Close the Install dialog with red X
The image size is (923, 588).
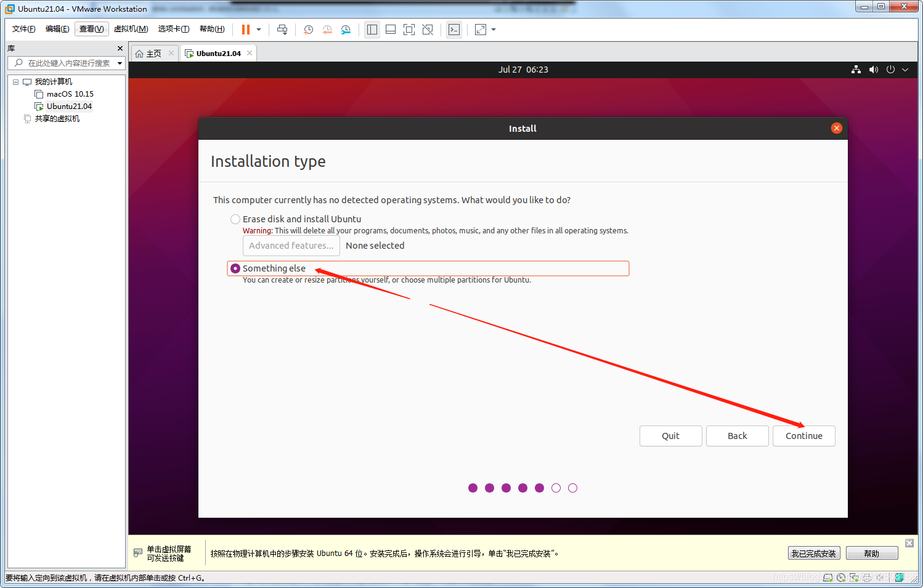click(x=836, y=128)
